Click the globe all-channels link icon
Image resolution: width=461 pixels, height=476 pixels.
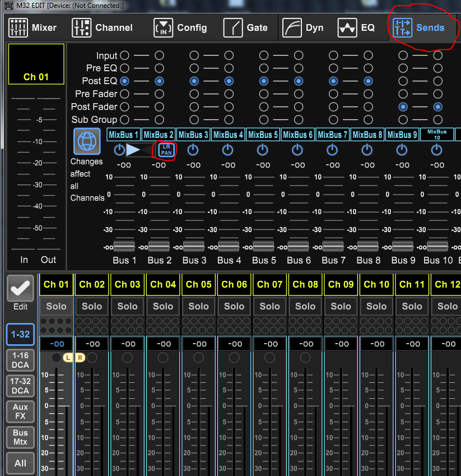pos(87,141)
